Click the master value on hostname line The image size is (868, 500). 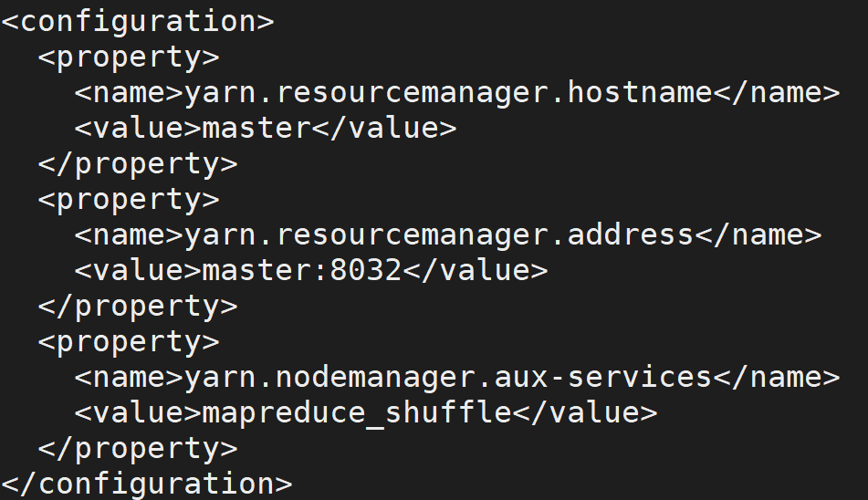[x=256, y=129]
